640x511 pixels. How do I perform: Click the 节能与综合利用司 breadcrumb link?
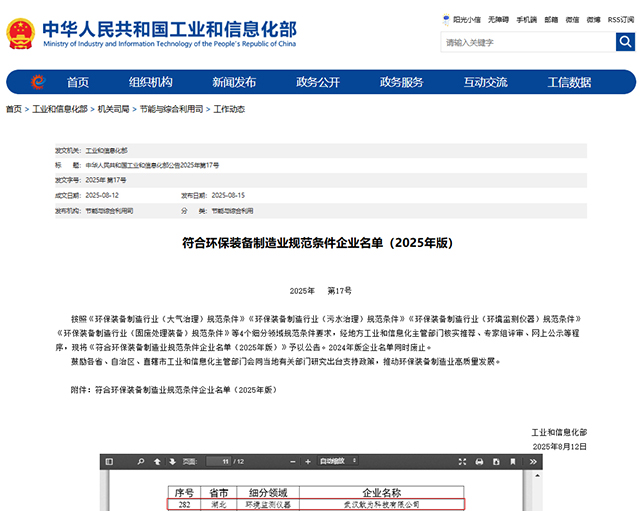pos(171,109)
